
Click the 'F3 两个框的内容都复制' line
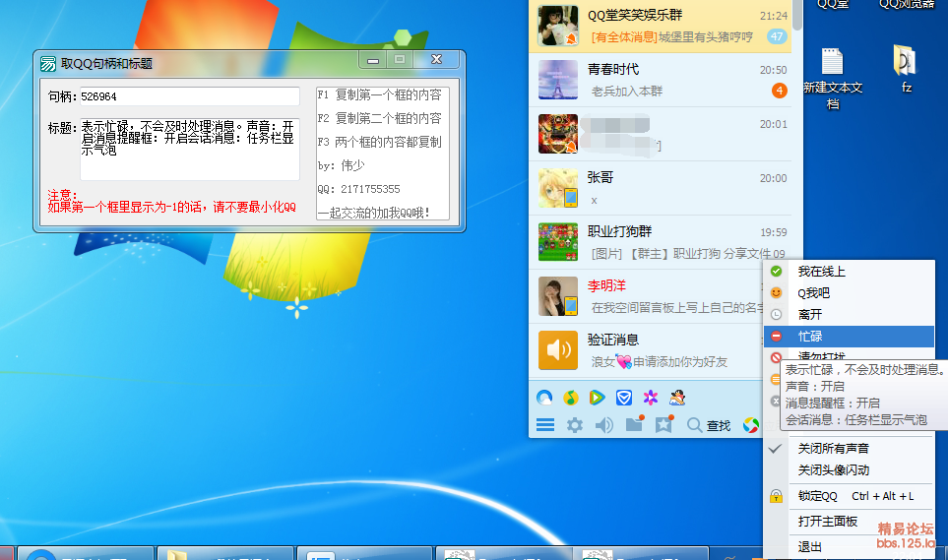pyautogui.click(x=380, y=142)
